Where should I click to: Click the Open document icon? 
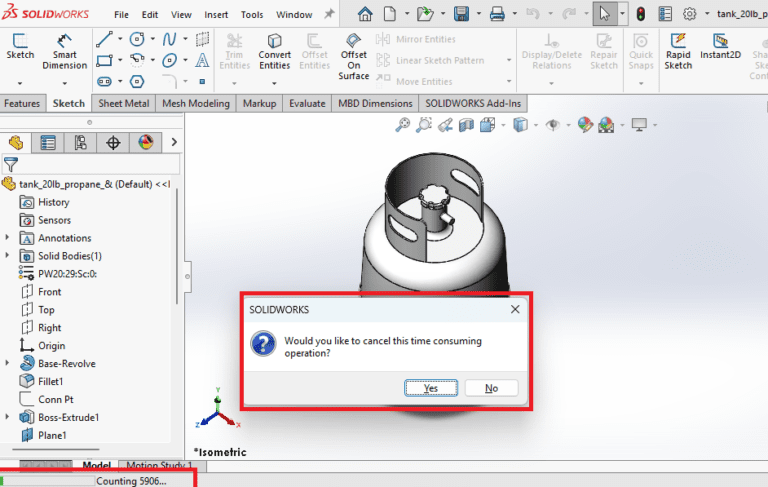[x=425, y=14]
